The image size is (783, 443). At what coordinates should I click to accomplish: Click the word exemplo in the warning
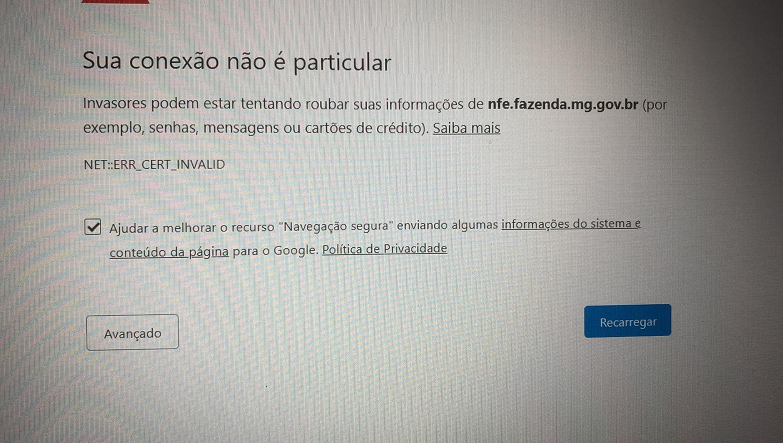point(113,128)
